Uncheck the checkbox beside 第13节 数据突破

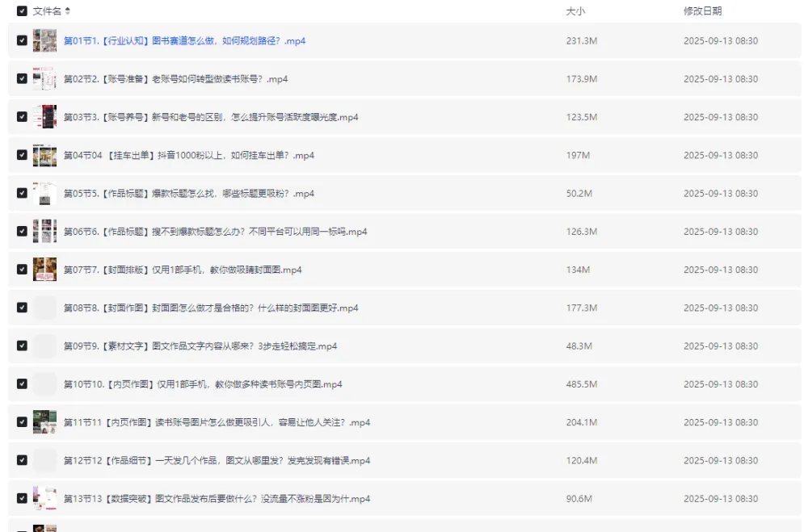[23, 498]
